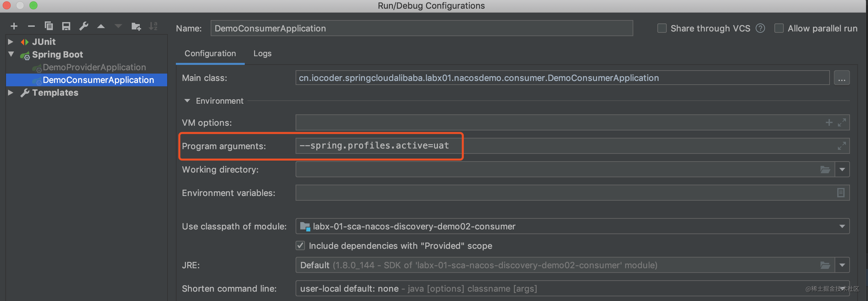The image size is (868, 301).
Task: Save configuration floppy disk icon
Action: (66, 26)
